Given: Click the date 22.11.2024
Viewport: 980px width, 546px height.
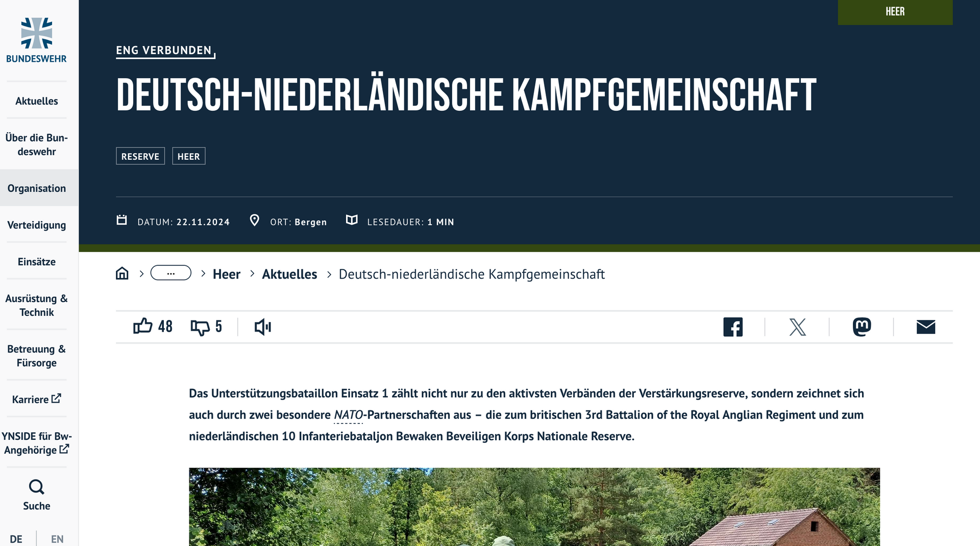Looking at the screenshot, I should click(203, 222).
